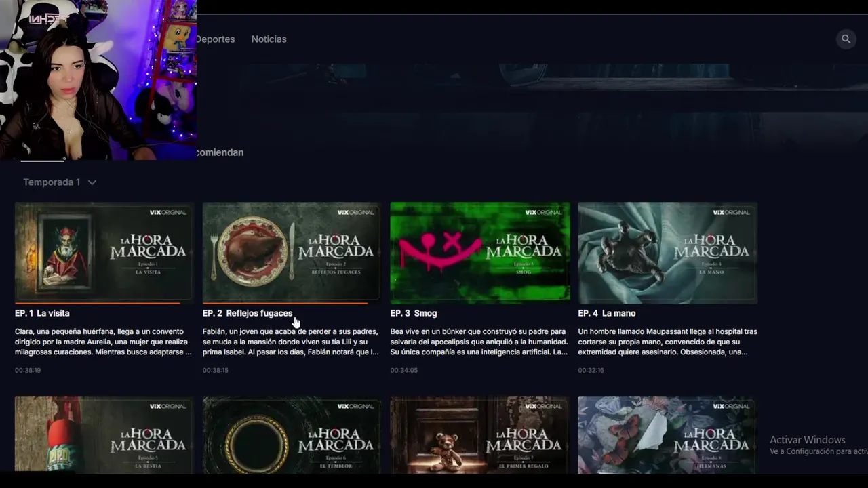Play episode 1 La visita thumbnail
Viewport: 868px width, 488px height.
pos(104,252)
